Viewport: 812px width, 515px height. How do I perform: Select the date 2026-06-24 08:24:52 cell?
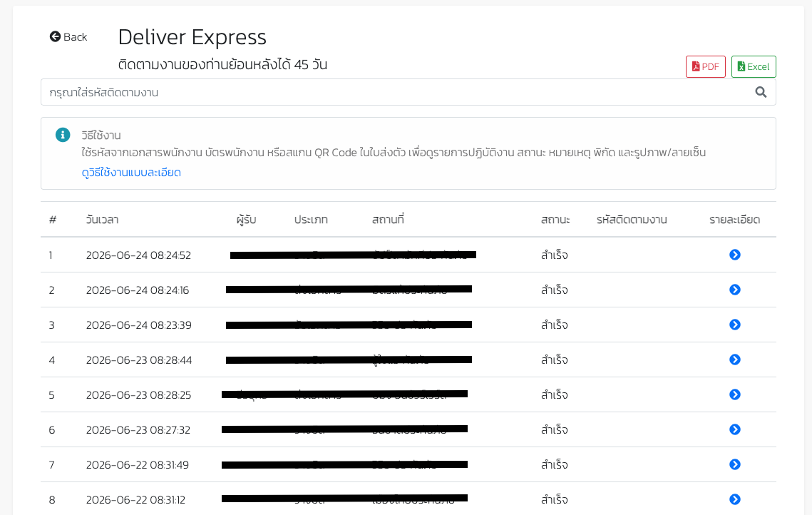138,255
